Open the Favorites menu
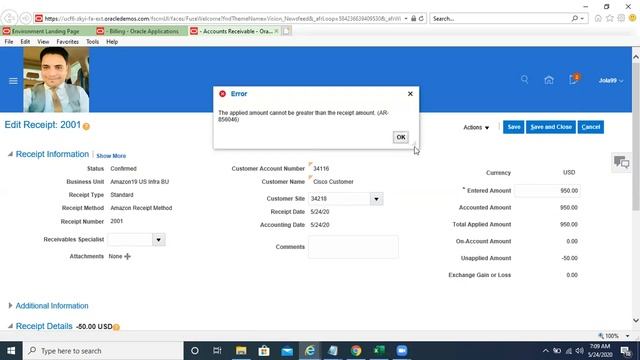The width and height of the screenshot is (640, 360). click(67, 42)
